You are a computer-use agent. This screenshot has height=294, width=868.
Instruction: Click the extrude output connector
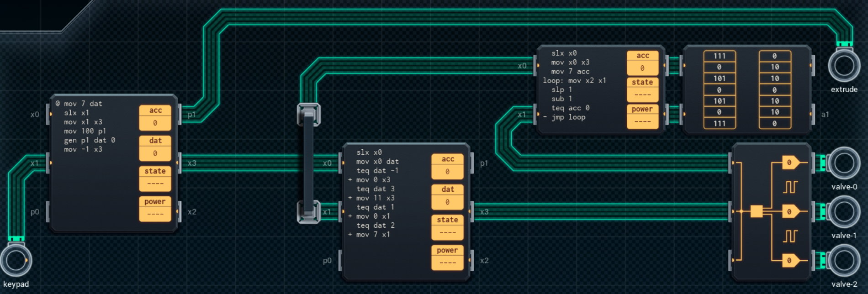point(844,66)
